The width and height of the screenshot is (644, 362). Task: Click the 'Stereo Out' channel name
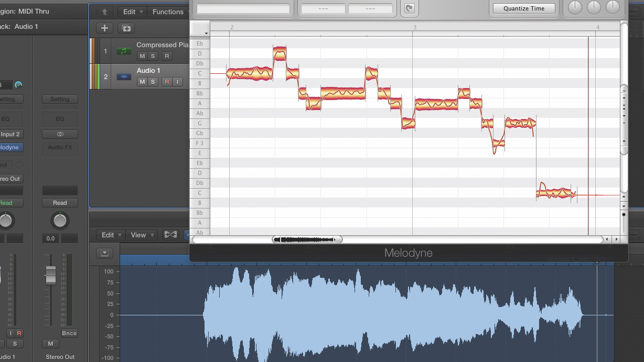60,357
